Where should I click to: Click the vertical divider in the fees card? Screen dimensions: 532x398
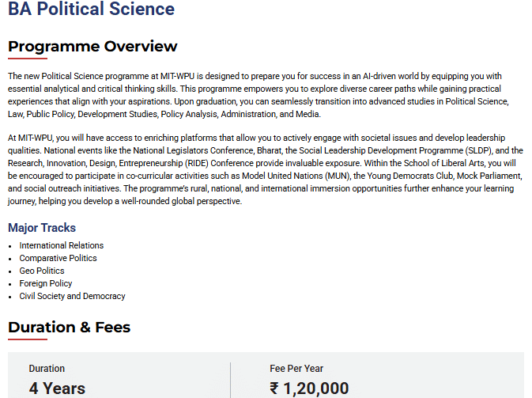231,380
